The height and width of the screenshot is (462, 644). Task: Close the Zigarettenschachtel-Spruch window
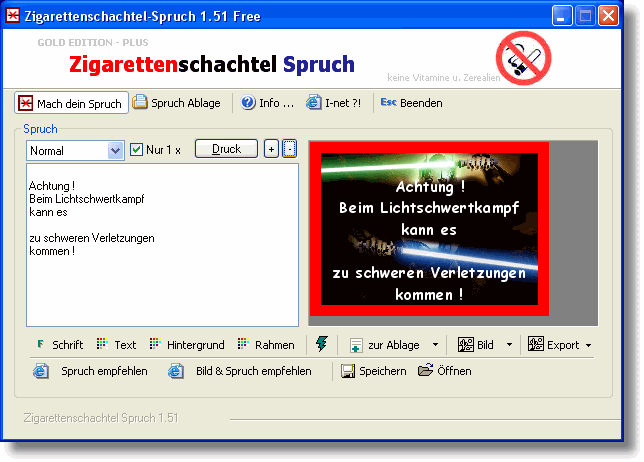[608, 16]
